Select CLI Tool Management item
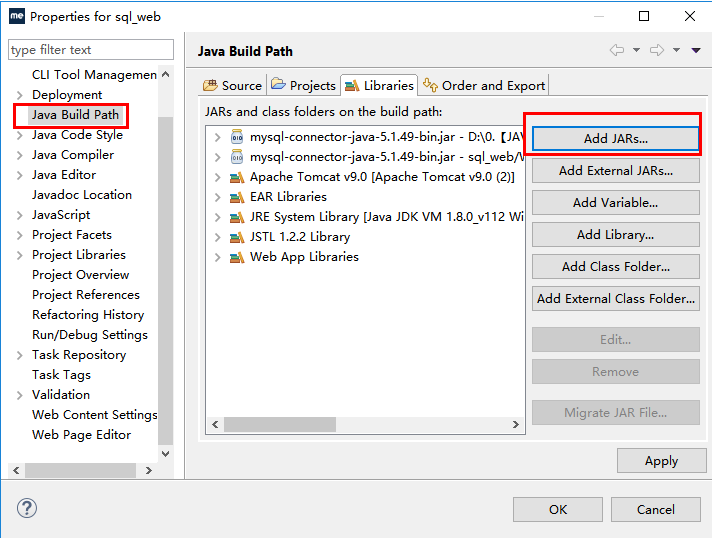The width and height of the screenshot is (712, 538). 94,75
